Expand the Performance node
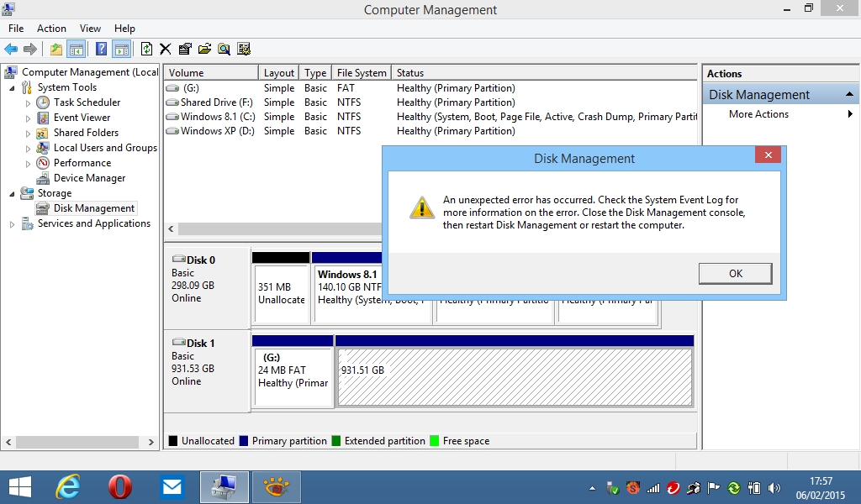Screen dimensions: 861x504 click(x=28, y=163)
